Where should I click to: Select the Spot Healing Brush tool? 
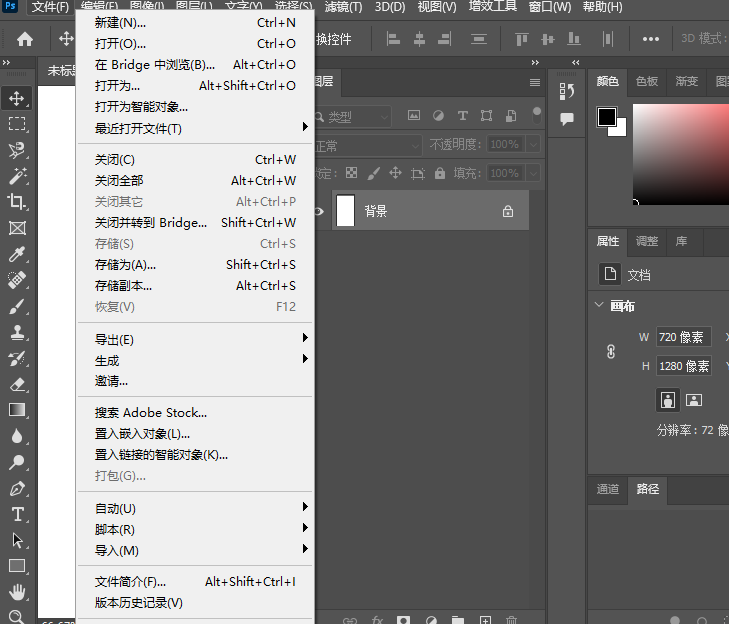tap(17, 280)
